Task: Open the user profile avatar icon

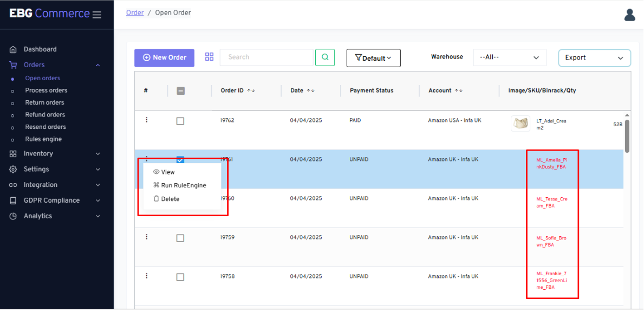Action: [629, 15]
